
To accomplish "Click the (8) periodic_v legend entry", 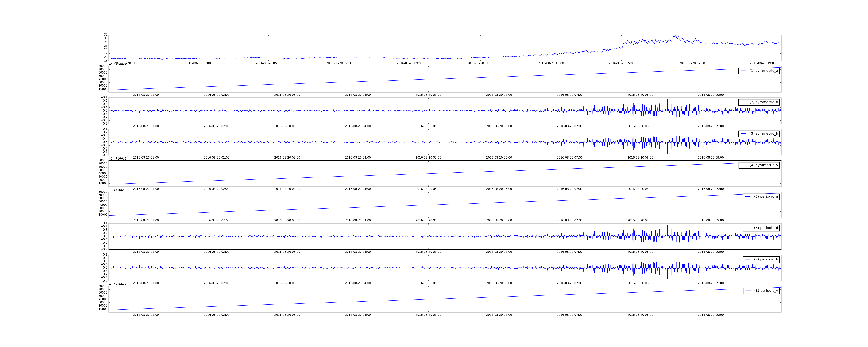I will (766, 291).
